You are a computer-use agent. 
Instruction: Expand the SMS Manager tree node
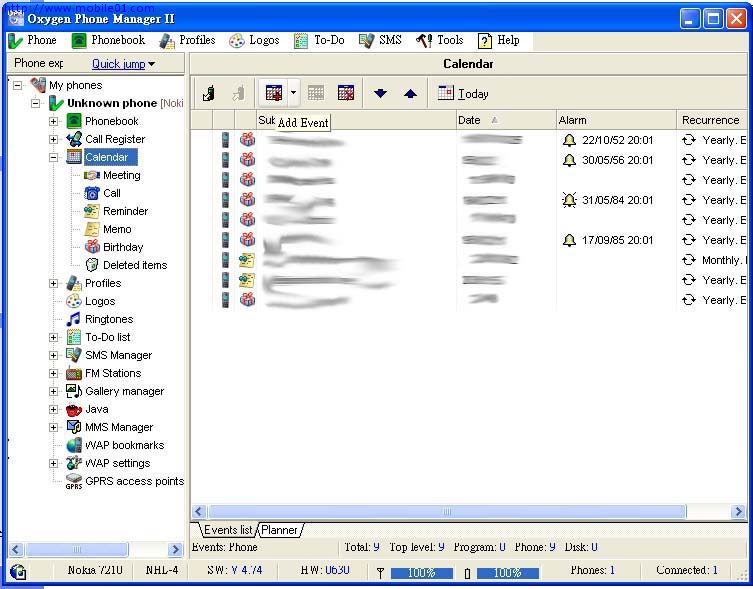[53, 356]
